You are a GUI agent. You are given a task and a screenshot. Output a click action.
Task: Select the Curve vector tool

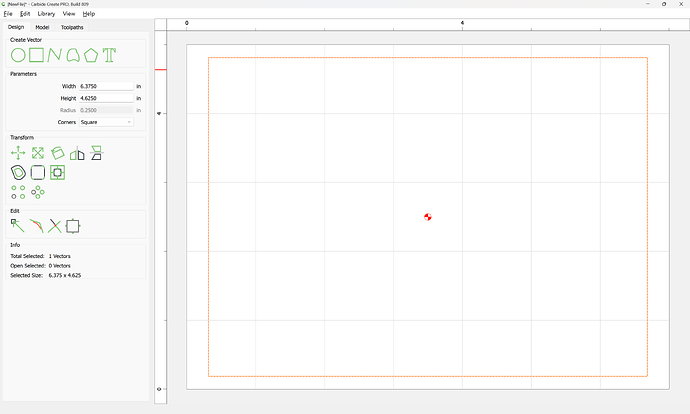(73, 55)
